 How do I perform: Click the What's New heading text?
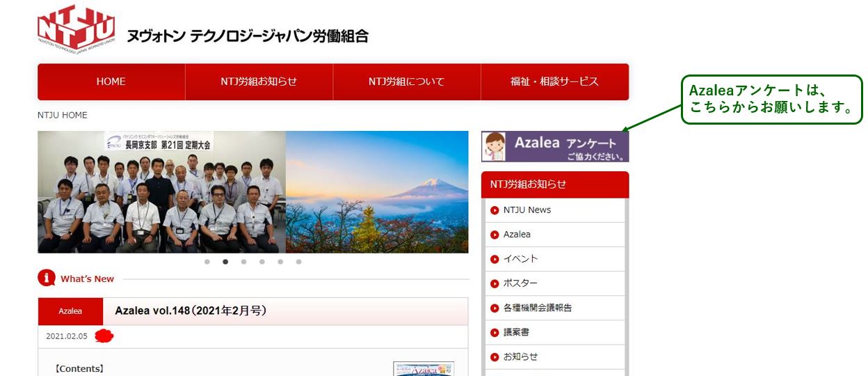[88, 279]
